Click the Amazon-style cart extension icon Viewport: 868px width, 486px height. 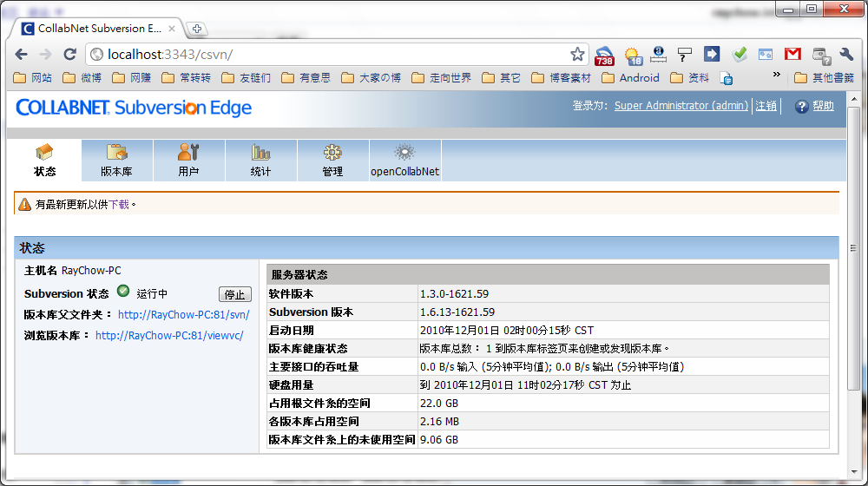pyautogui.click(x=658, y=55)
